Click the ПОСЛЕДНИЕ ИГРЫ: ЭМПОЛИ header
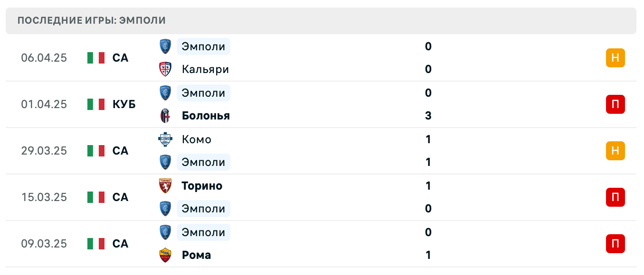This screenshot has height=275, width=644. (91, 20)
